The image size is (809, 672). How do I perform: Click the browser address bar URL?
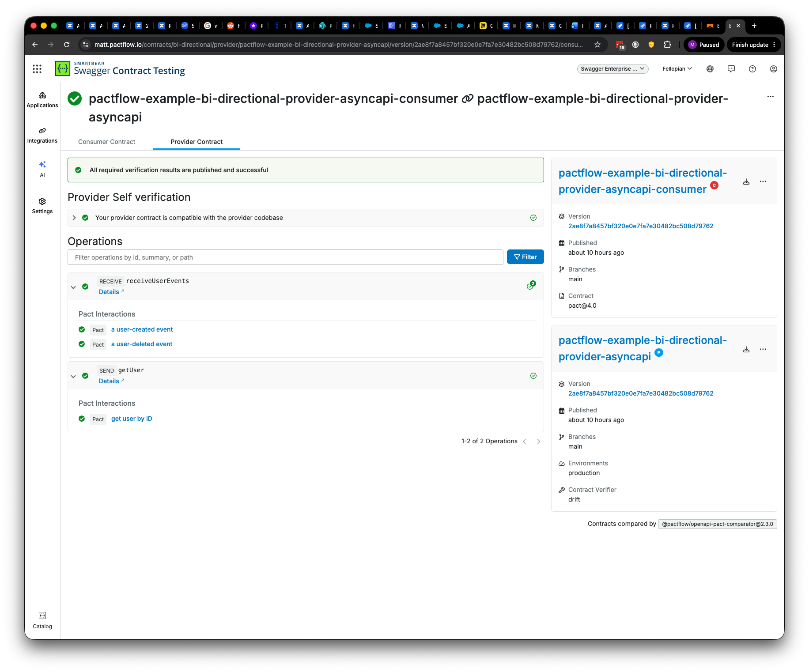338,45
